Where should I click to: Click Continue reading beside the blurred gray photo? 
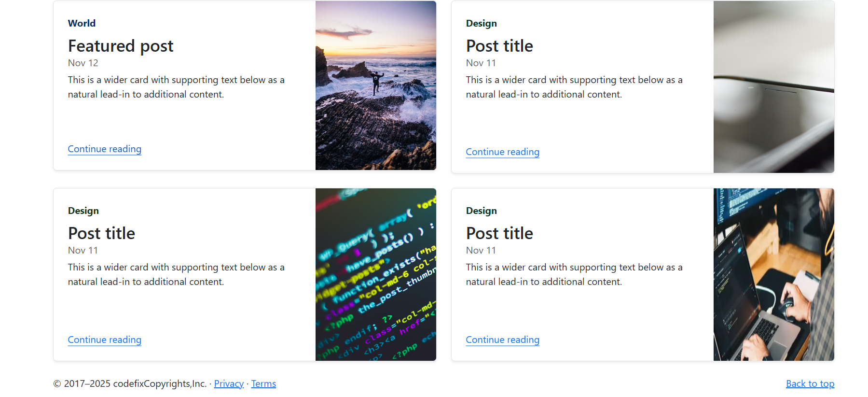point(502,152)
